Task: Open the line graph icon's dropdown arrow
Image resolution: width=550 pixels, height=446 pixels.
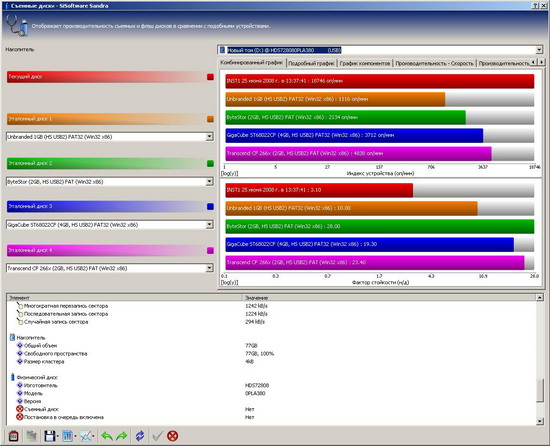Action: pos(94,437)
